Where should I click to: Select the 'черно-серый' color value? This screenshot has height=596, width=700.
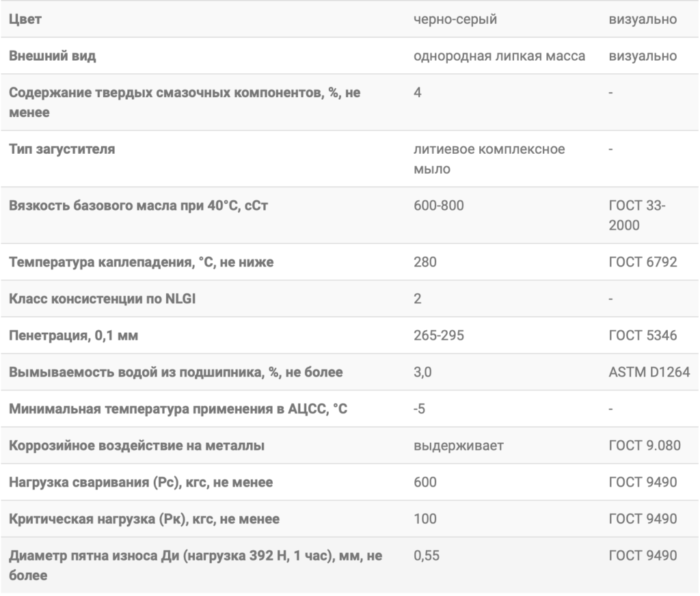point(455,19)
